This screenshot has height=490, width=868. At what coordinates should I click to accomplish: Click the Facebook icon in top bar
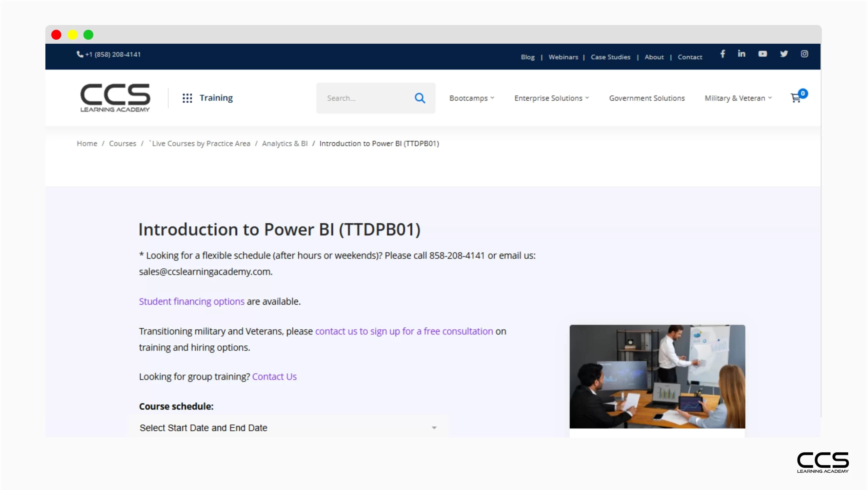click(x=723, y=54)
